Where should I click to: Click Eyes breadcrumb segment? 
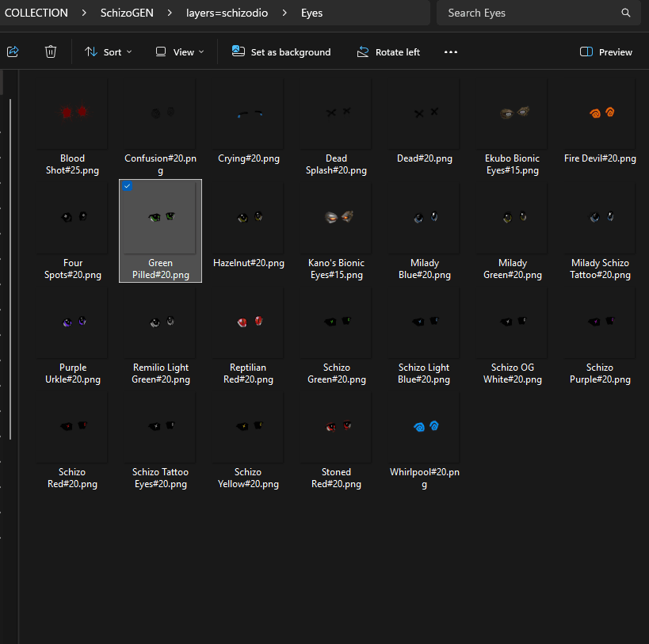(x=311, y=13)
